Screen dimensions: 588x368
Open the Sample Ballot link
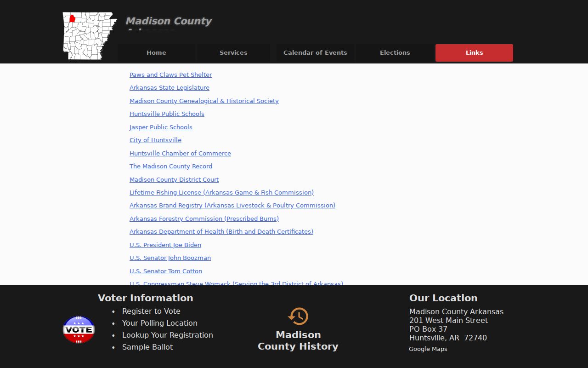(147, 347)
